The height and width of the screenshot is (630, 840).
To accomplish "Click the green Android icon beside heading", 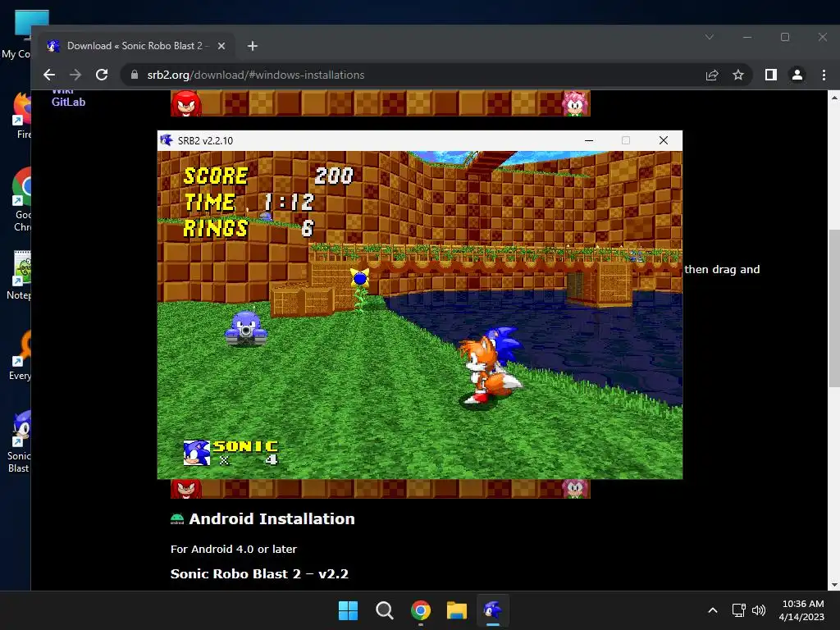I will click(x=177, y=519).
